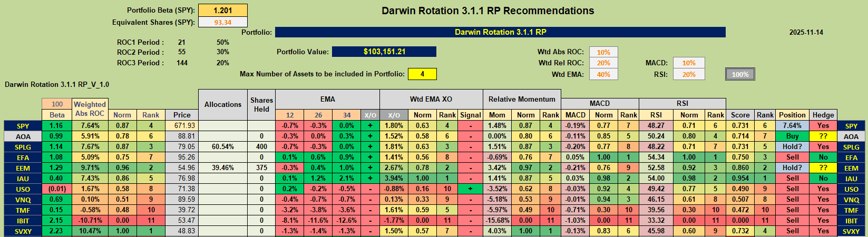Click the Weighted Abs ROC header

tap(90, 109)
